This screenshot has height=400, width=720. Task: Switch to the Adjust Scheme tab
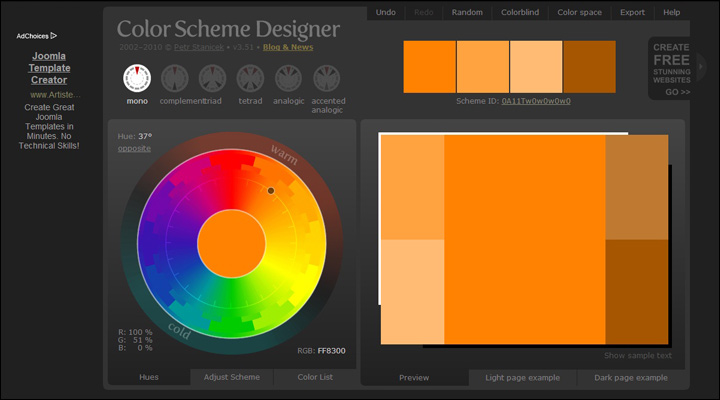(231, 377)
